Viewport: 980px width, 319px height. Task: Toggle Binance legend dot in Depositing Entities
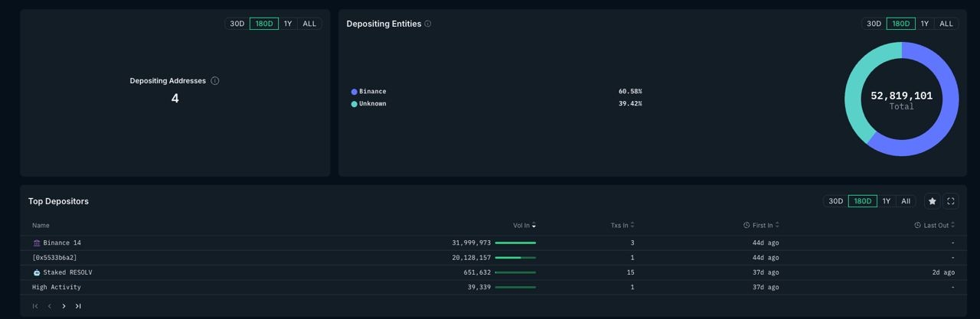pos(354,92)
